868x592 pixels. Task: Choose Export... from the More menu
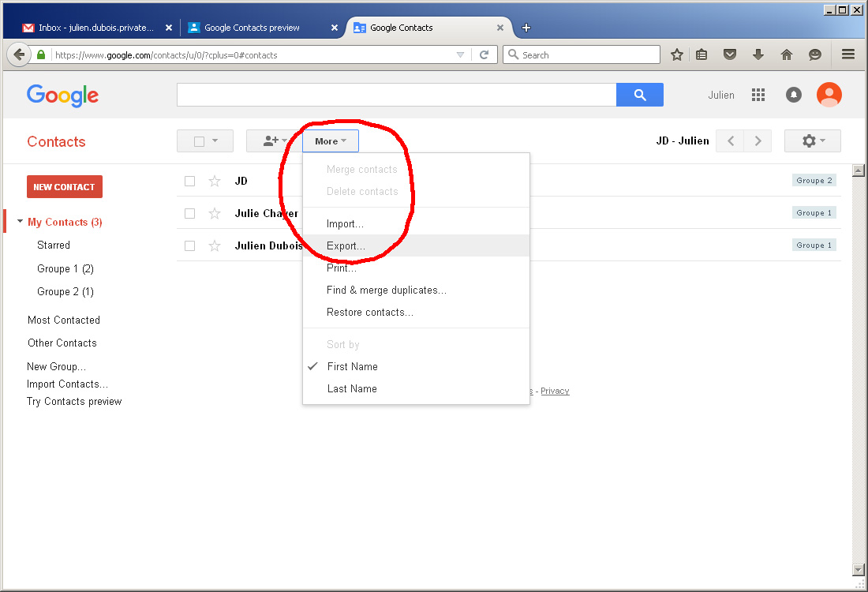[x=346, y=245]
